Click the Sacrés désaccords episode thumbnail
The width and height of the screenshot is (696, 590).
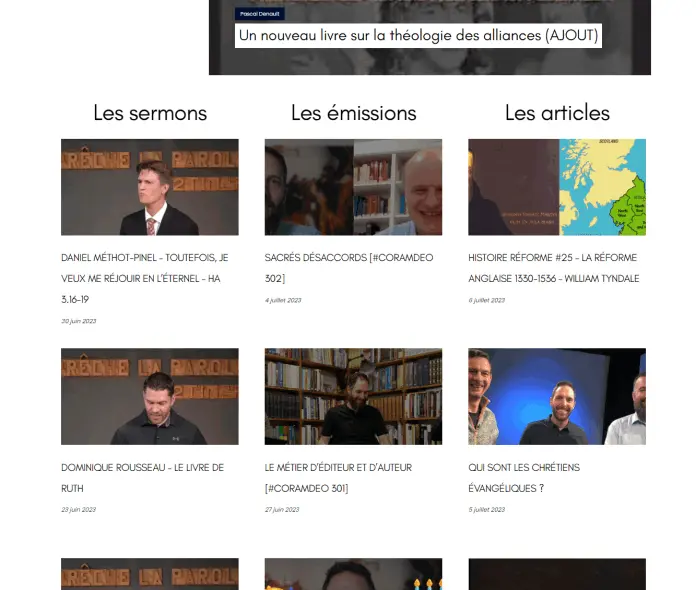pyautogui.click(x=353, y=187)
